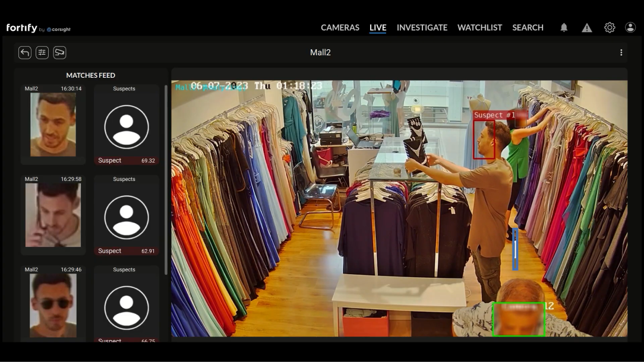Click the 16:29:46 timestamp in feed
644x362 pixels.
point(71,269)
